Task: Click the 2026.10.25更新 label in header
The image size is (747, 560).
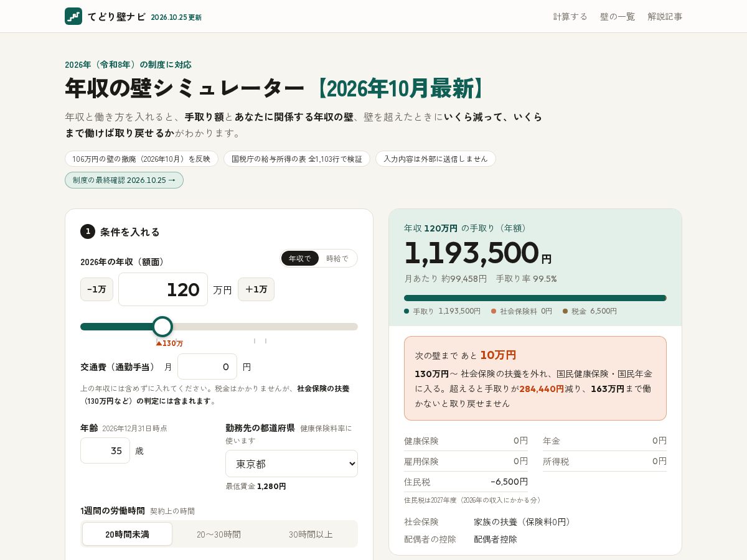Action: point(176,17)
